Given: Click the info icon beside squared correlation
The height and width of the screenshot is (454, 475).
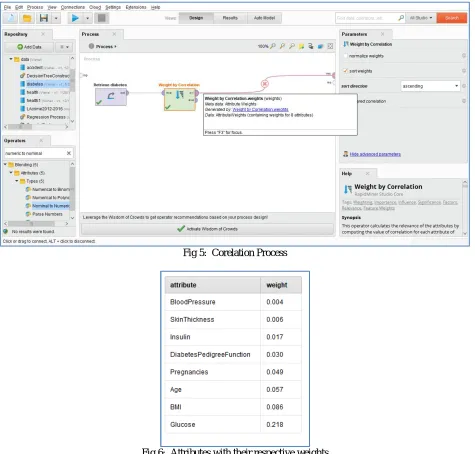Looking at the screenshot, I should (464, 101).
